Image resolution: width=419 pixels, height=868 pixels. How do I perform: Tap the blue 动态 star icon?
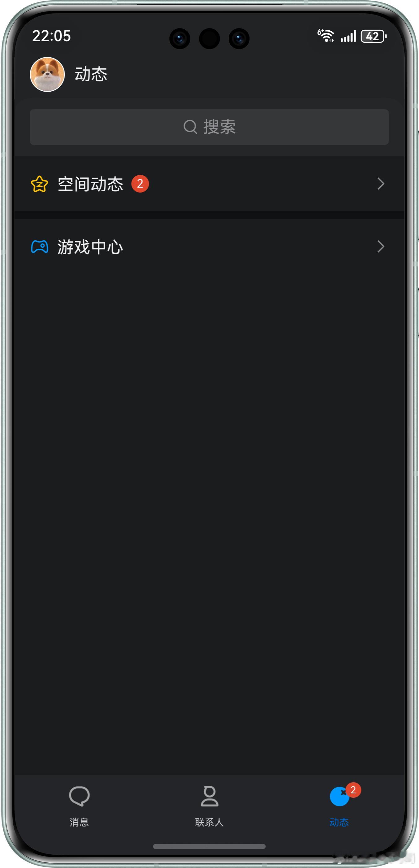pyautogui.click(x=339, y=796)
